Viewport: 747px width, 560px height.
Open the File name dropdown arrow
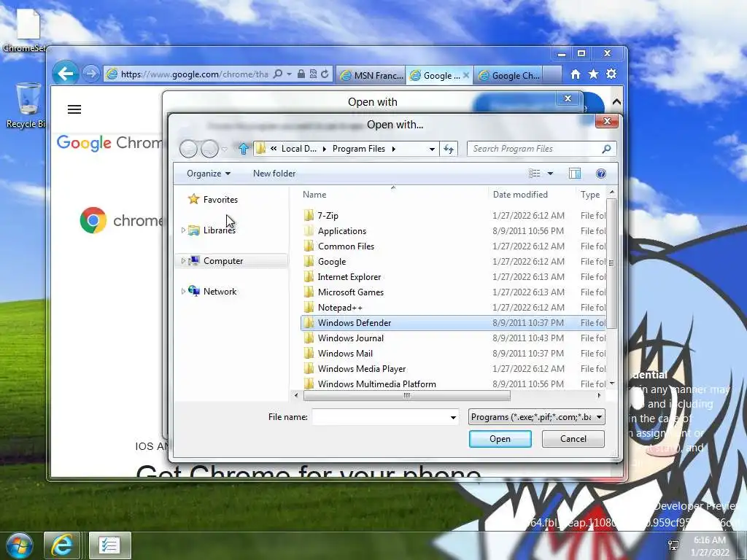click(453, 417)
